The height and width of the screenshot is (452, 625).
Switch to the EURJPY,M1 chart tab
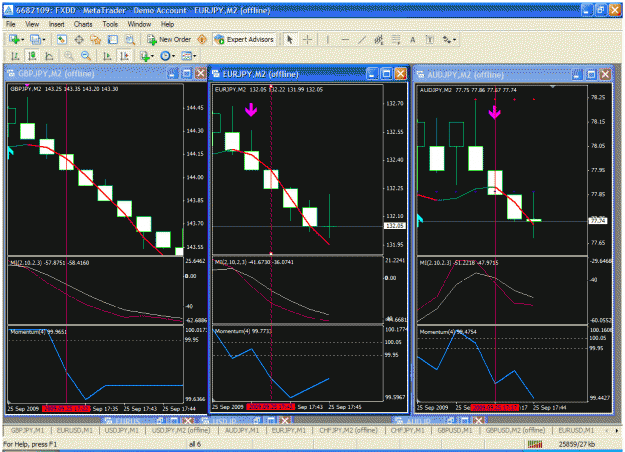tap(289, 430)
